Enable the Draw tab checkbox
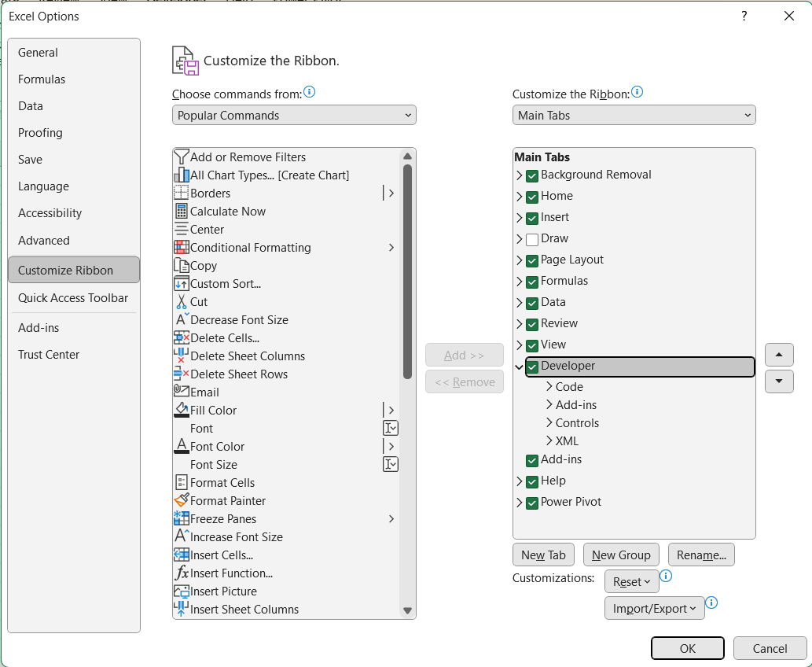The height and width of the screenshot is (667, 812). [x=532, y=239]
